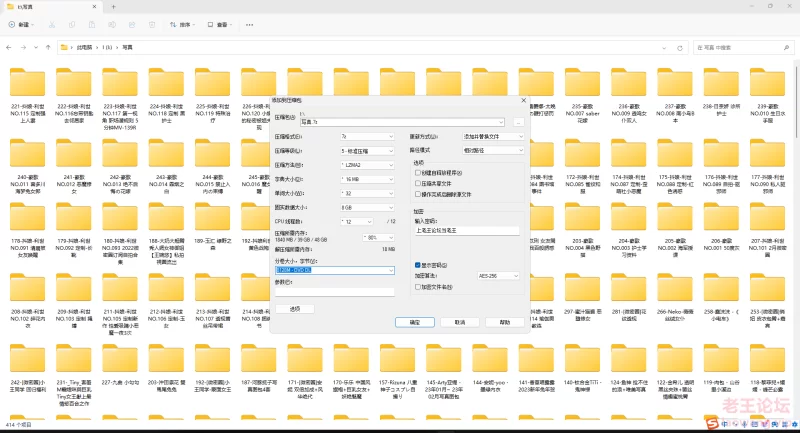
Task: Open solid block size dropdown 8 GB
Action: [x=367, y=208]
